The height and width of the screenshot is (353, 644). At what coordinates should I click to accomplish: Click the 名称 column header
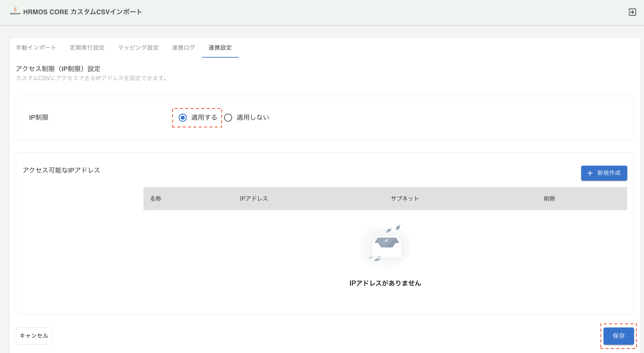156,198
